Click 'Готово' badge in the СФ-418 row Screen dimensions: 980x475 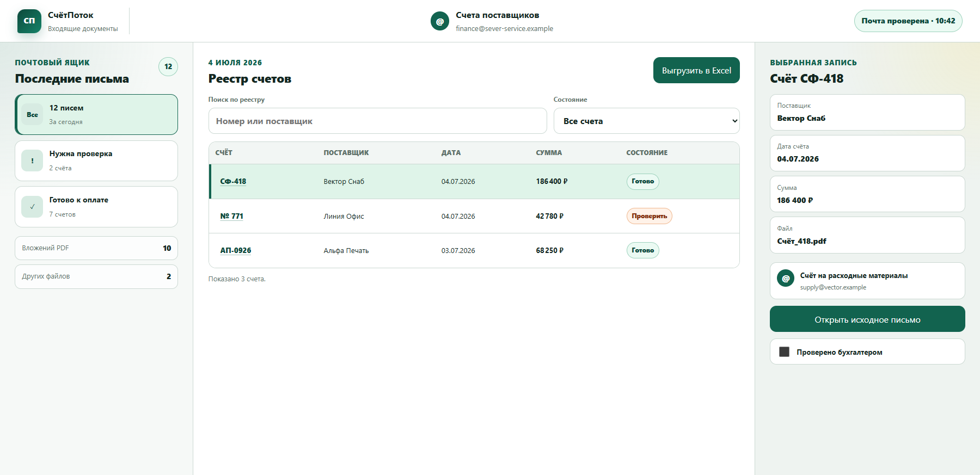[642, 181]
